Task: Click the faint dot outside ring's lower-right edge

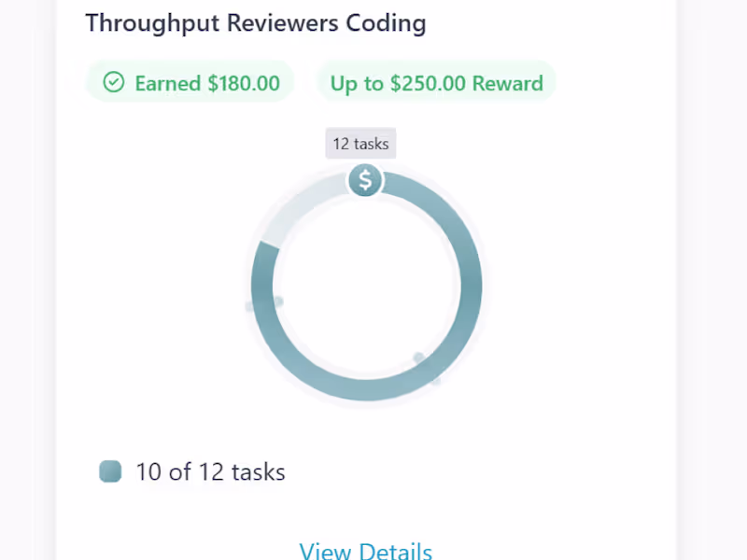Action: tap(435, 381)
